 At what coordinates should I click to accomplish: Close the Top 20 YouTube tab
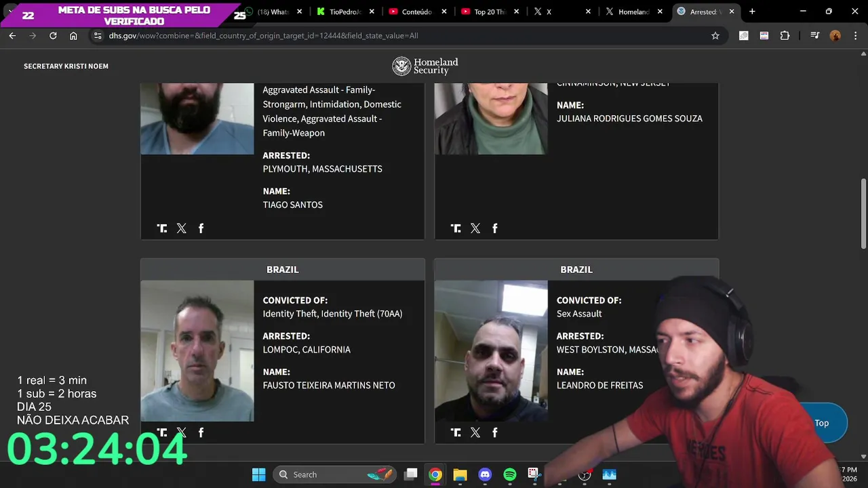(x=516, y=12)
